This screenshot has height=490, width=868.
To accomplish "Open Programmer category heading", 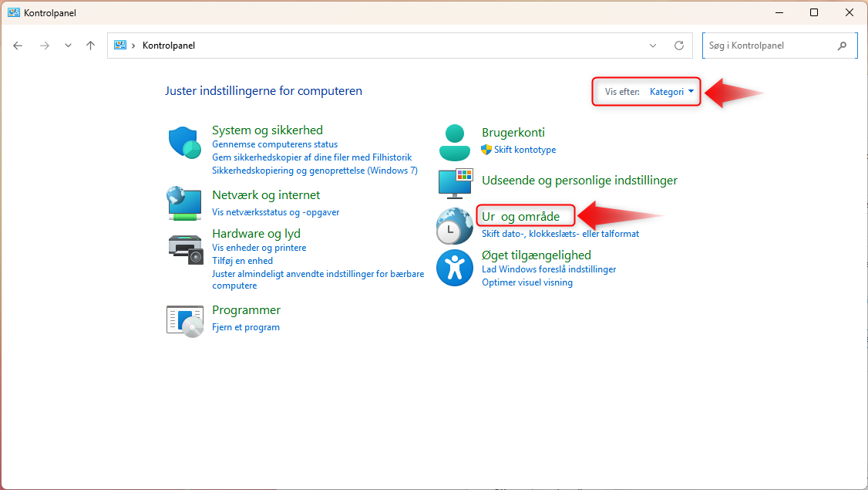I will 247,310.
